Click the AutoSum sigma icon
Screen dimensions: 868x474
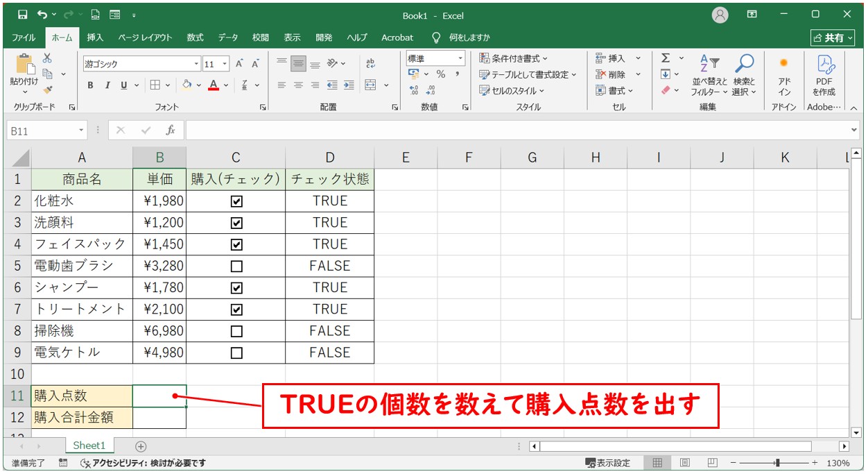click(666, 58)
